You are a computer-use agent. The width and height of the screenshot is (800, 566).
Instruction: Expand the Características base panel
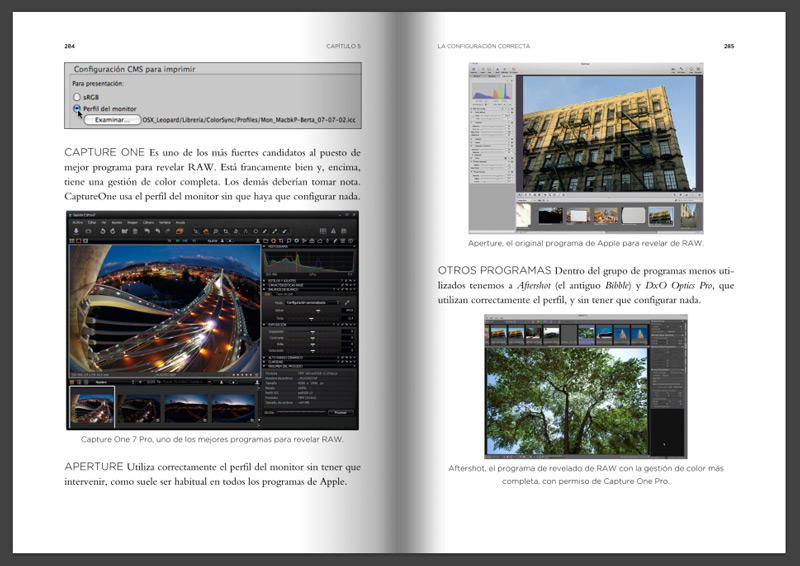point(264,285)
